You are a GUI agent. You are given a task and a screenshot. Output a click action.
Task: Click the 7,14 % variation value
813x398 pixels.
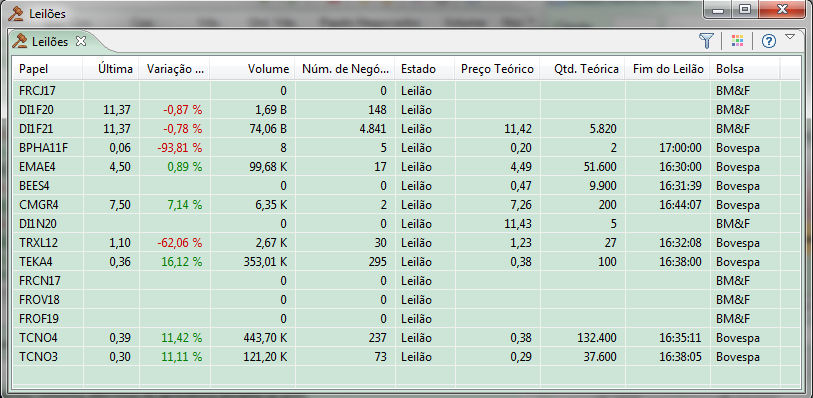pyautogui.click(x=184, y=205)
